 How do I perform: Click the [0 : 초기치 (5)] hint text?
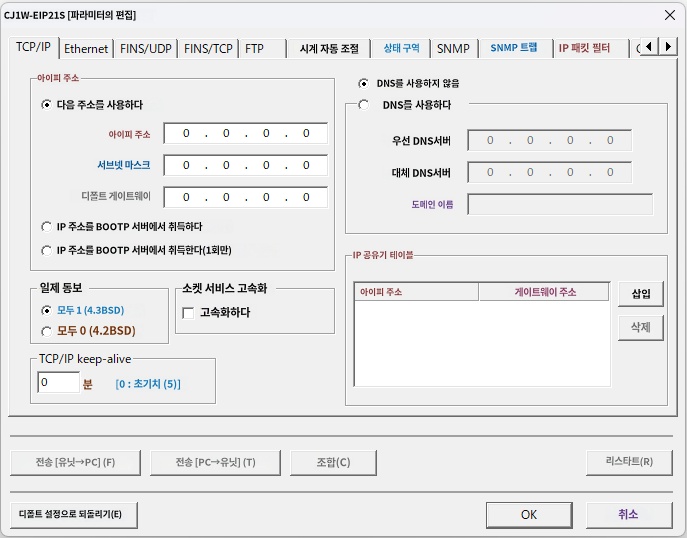click(148, 384)
